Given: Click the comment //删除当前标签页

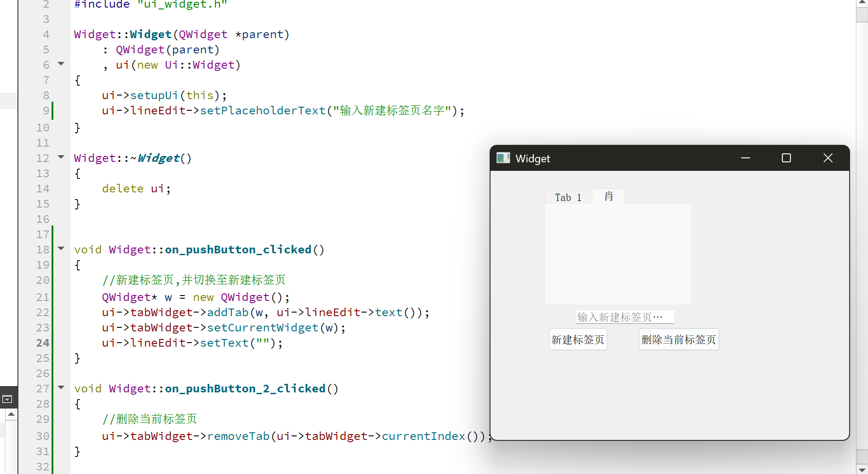Looking at the screenshot, I should tap(149, 419).
